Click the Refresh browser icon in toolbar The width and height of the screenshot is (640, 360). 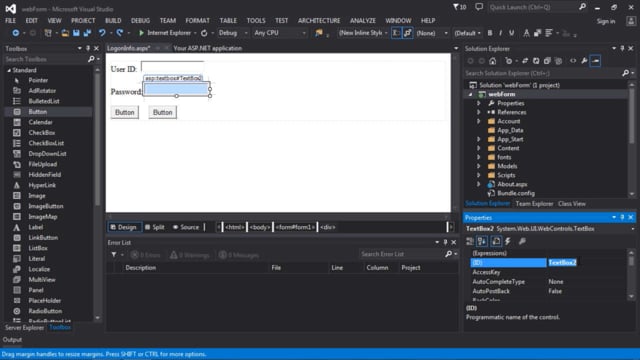point(204,33)
